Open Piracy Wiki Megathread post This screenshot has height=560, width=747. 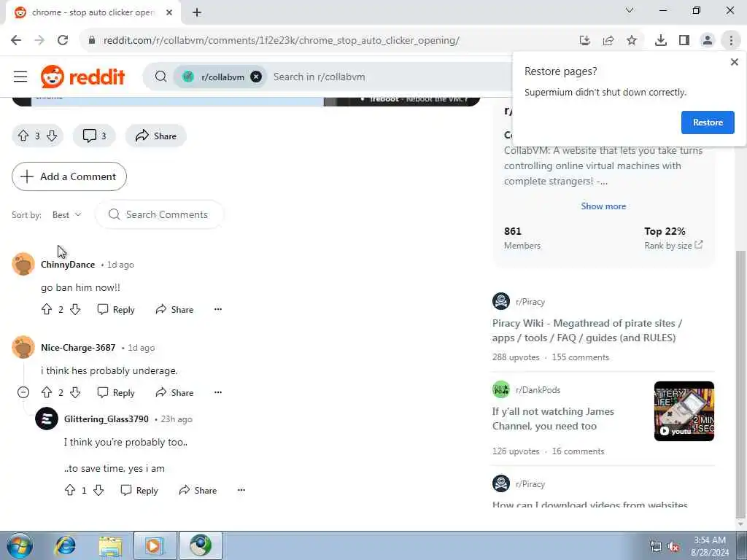(x=587, y=330)
